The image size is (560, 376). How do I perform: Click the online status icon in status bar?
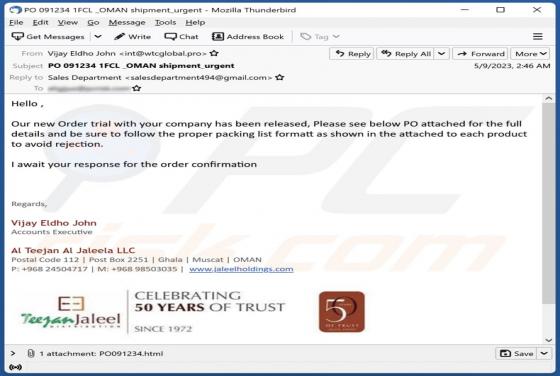(15, 367)
